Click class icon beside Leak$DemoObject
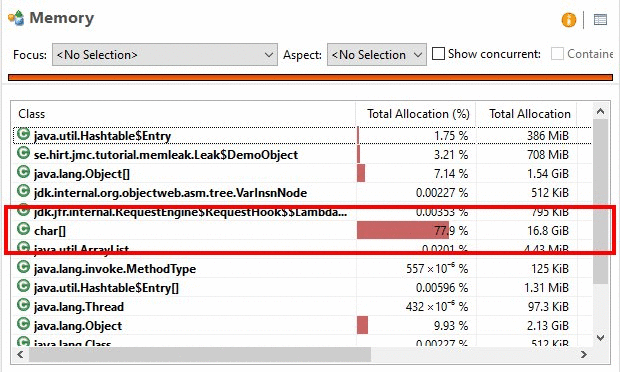The width and height of the screenshot is (620, 372). point(23,153)
